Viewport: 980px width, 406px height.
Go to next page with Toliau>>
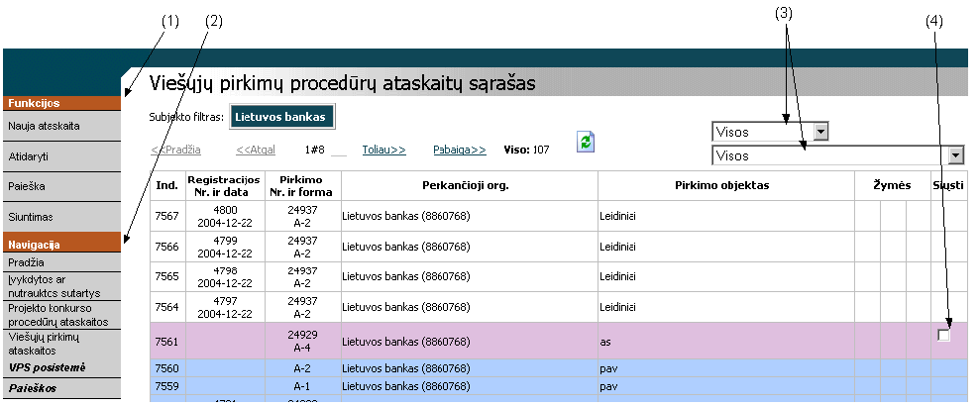(383, 150)
